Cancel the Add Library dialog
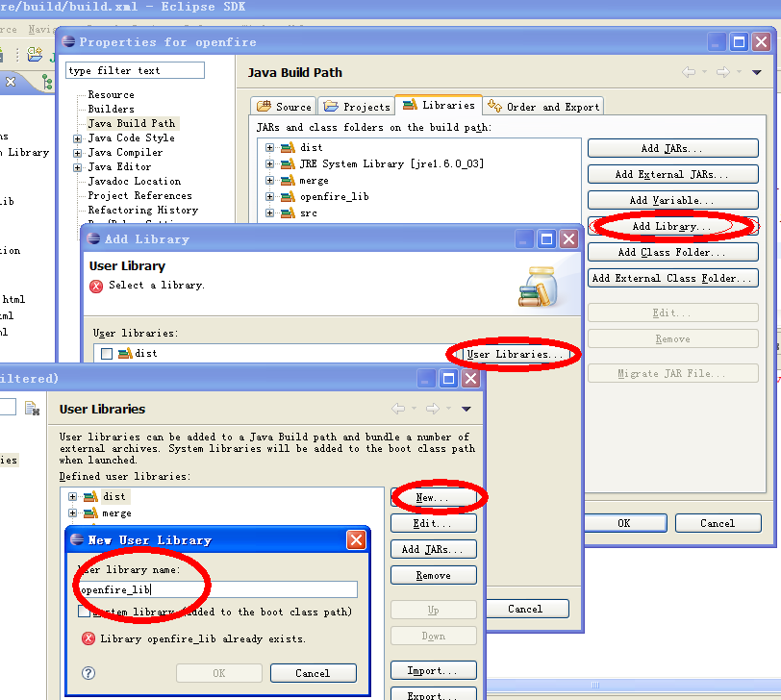 click(x=525, y=609)
